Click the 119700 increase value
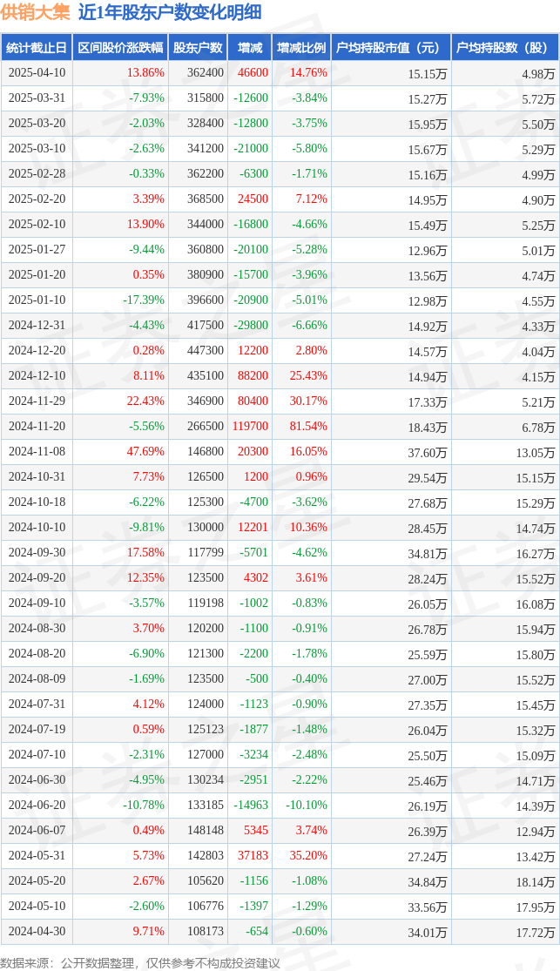 tap(252, 426)
